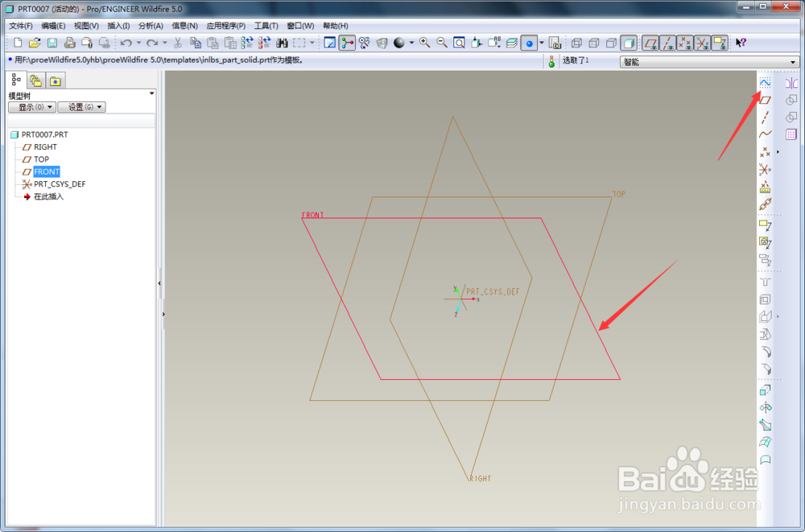Image resolution: width=805 pixels, height=532 pixels.
Task: Select FRONT plane in model tree
Action: tap(46, 171)
